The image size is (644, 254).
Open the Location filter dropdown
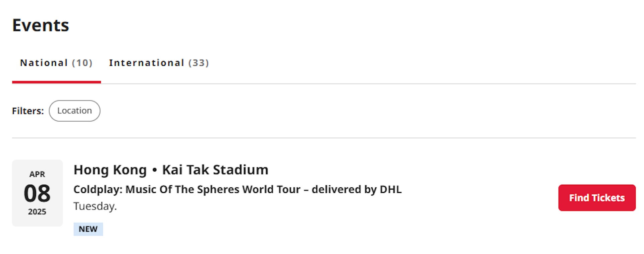(74, 111)
